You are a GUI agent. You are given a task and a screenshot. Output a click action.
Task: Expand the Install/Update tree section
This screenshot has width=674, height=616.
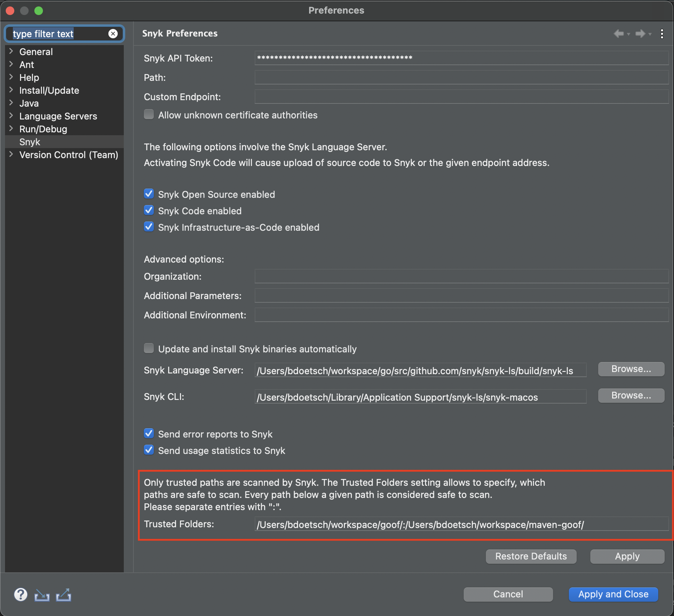click(x=11, y=90)
